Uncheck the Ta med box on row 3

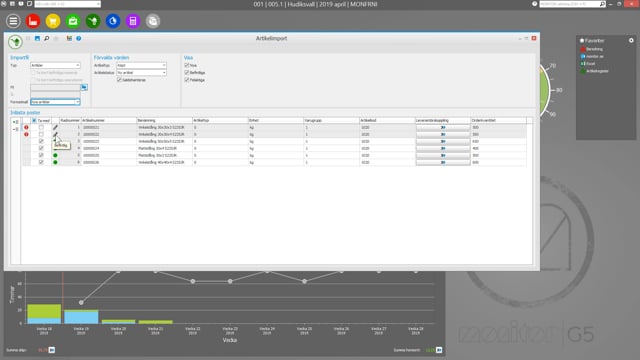(x=41, y=141)
